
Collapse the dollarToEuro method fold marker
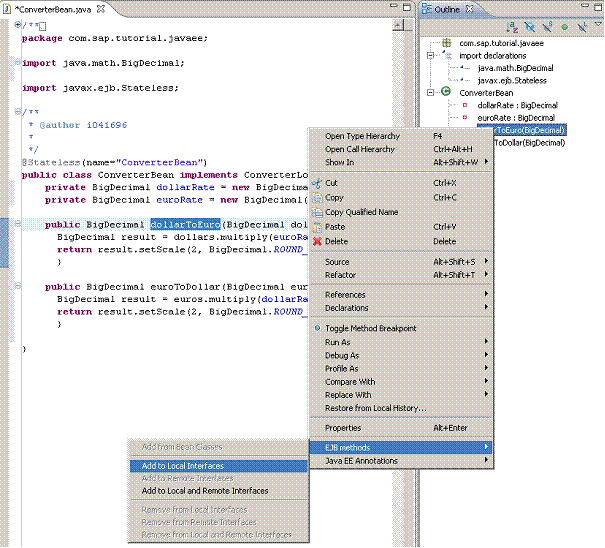point(17,225)
